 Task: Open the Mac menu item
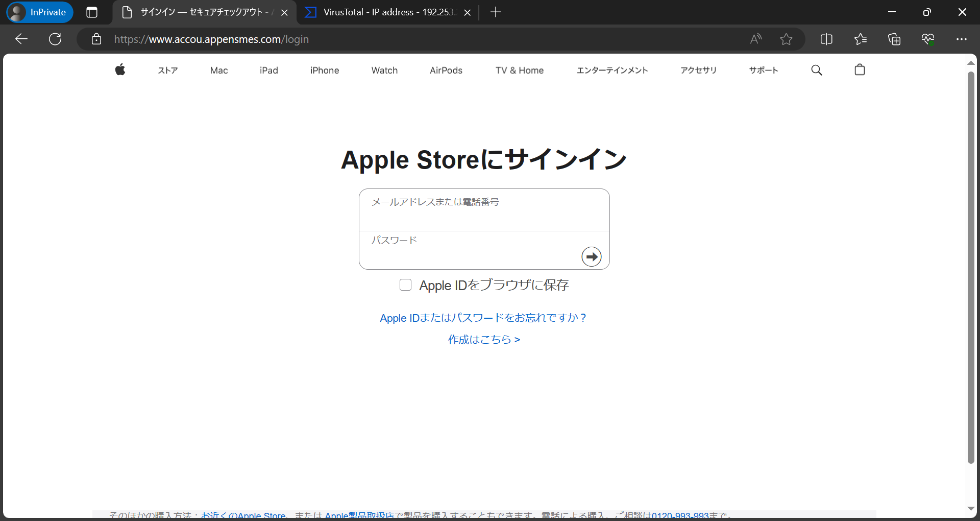(x=219, y=70)
